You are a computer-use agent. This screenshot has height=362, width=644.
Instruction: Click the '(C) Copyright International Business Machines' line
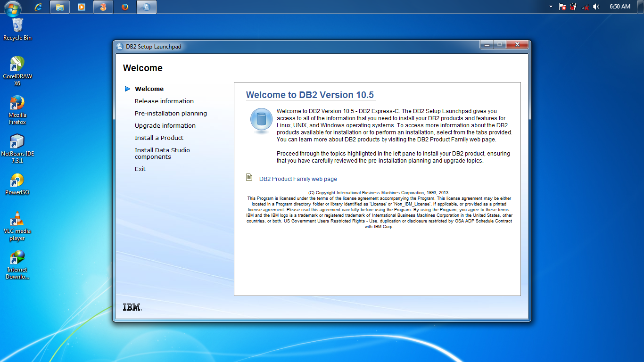tap(379, 193)
